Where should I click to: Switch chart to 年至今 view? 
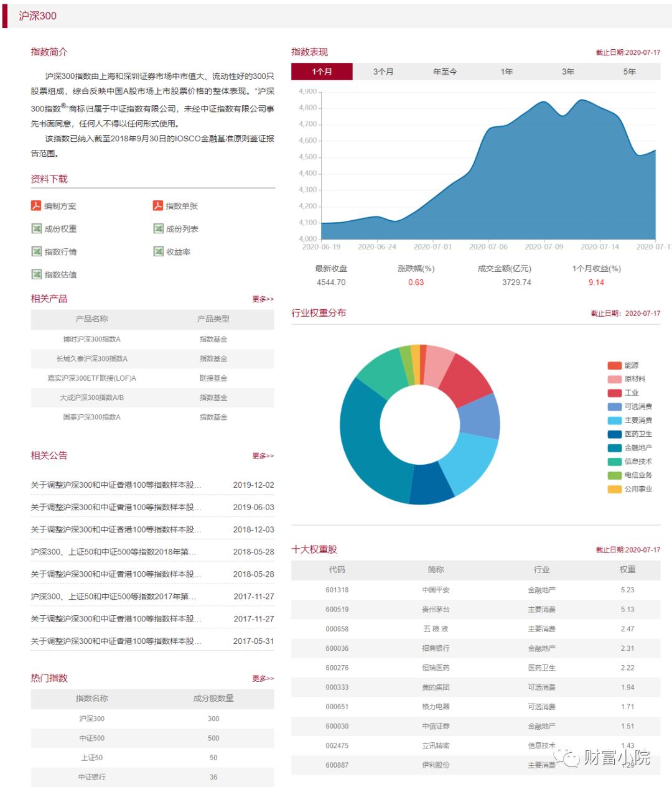point(444,72)
